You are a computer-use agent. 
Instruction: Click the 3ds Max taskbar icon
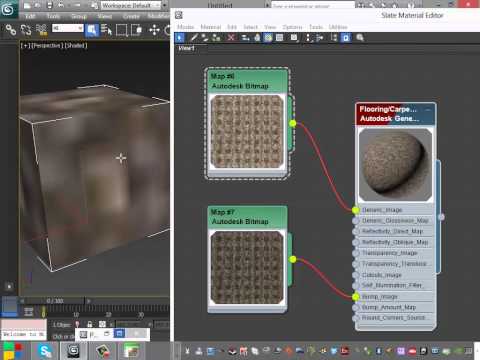73,351
